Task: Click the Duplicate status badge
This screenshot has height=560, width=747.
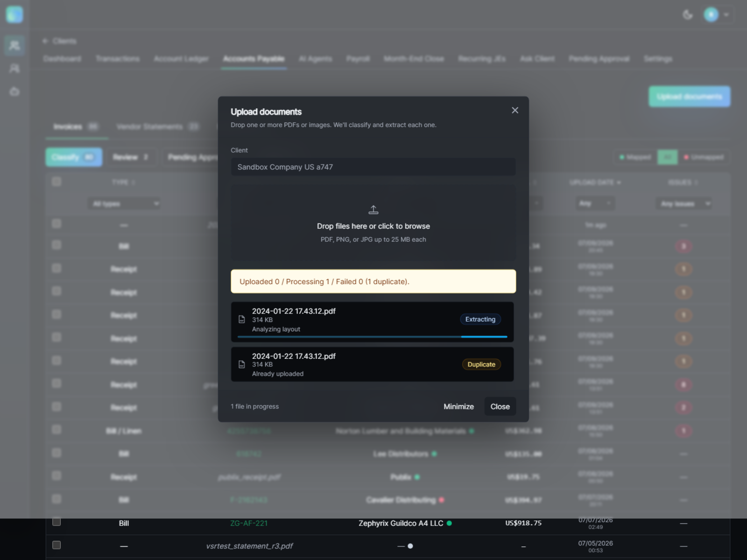Action: coord(481,364)
